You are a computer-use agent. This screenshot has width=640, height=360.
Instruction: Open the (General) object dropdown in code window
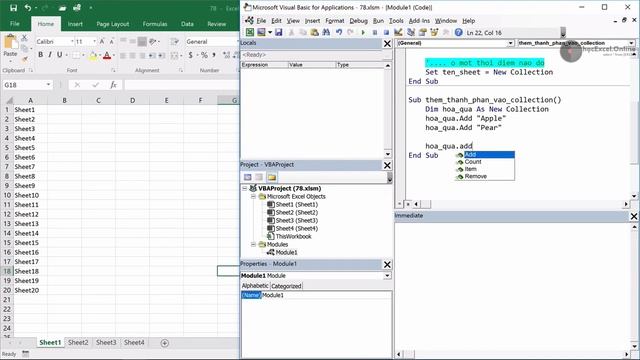tap(510, 43)
